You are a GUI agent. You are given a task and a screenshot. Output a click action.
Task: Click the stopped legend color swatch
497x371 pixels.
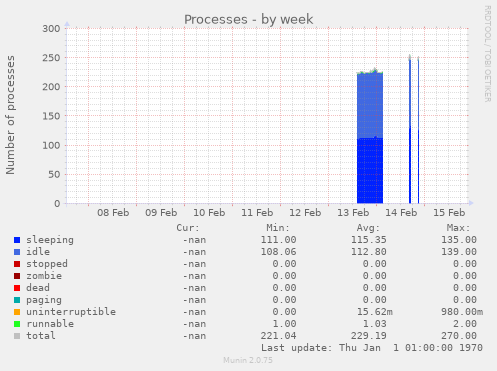pos(17,264)
